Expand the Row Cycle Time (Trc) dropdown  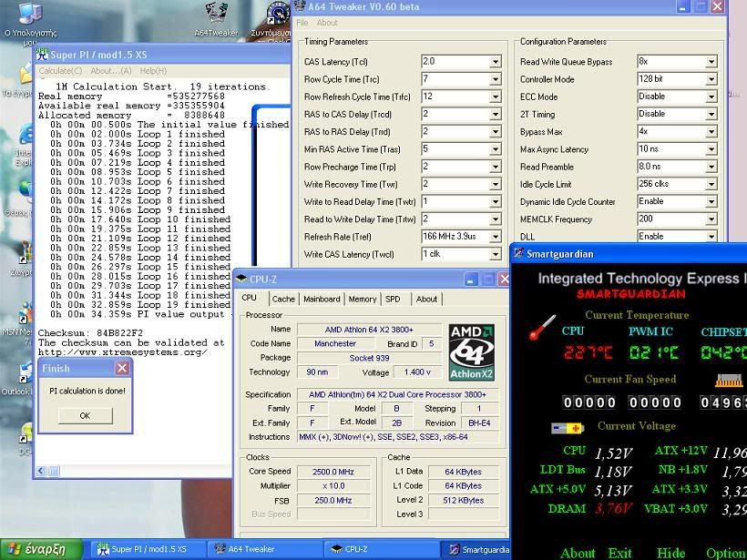click(496, 79)
